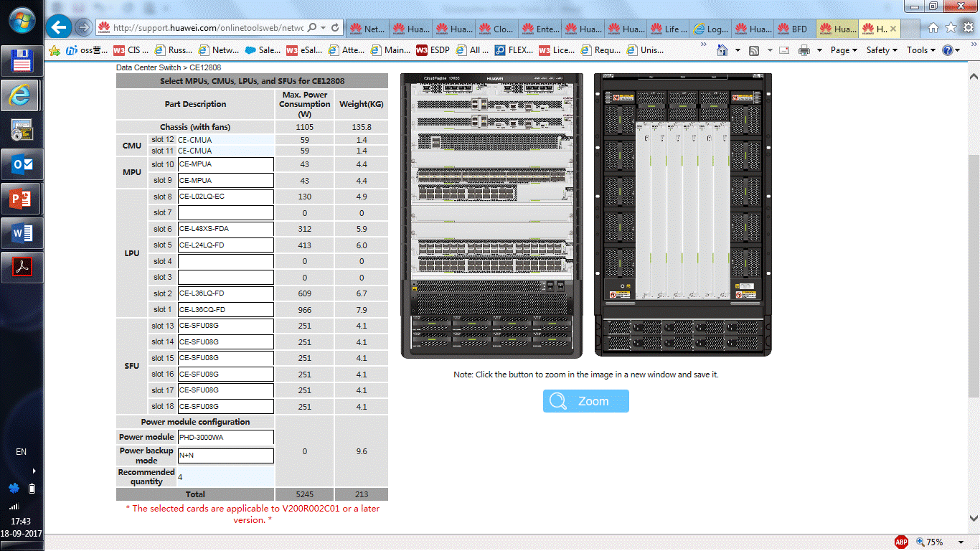Click the blue Zoom button
The height and width of the screenshot is (551, 980).
point(586,401)
